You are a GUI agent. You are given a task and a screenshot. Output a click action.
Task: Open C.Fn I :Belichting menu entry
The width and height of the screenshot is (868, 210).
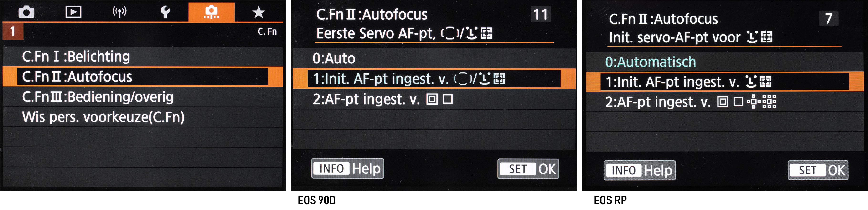click(76, 57)
